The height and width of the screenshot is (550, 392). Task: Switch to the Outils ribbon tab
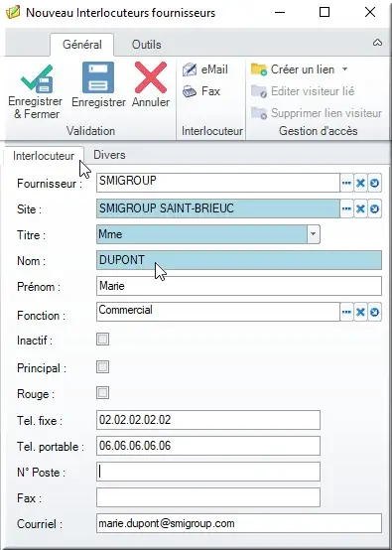click(147, 45)
